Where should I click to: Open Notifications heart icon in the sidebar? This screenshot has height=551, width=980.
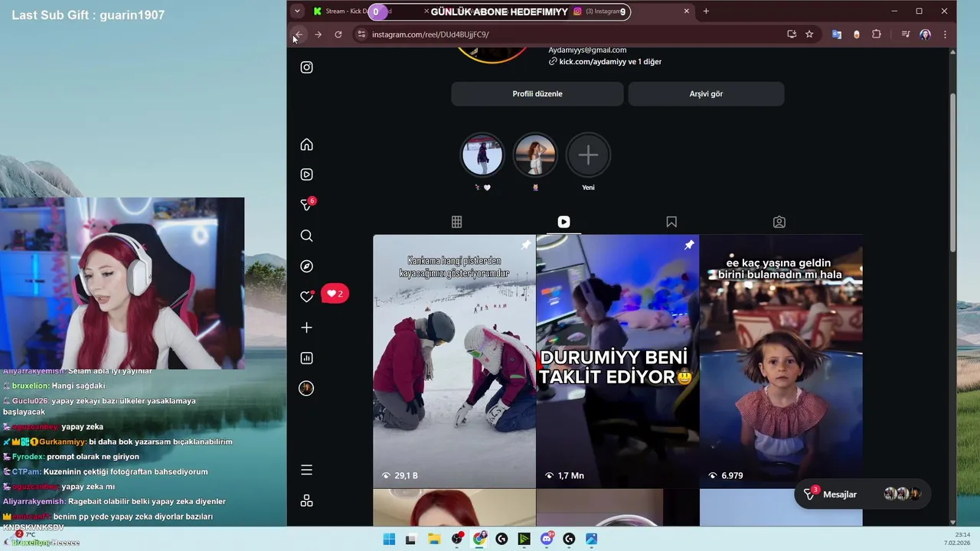click(x=306, y=297)
